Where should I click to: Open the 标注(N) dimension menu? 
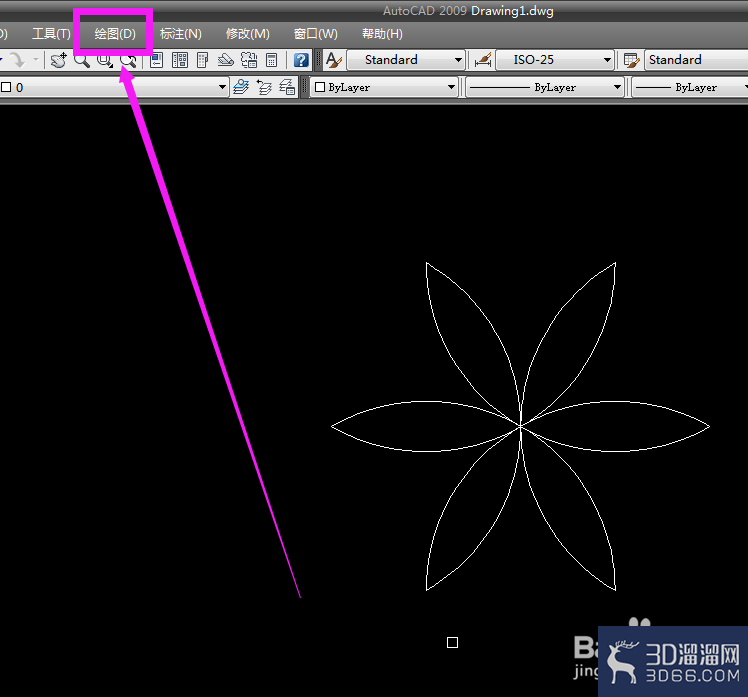click(180, 34)
